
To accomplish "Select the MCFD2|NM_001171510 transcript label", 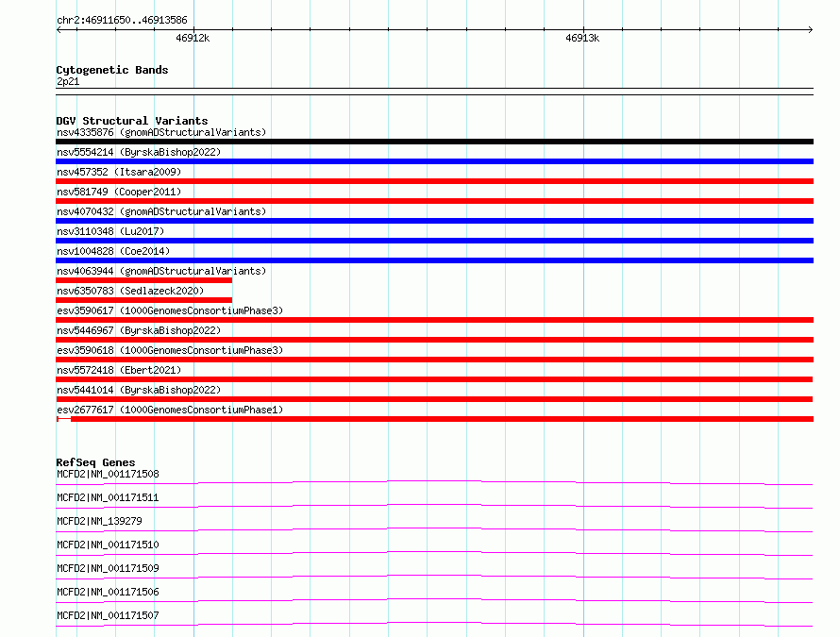I will (108, 545).
